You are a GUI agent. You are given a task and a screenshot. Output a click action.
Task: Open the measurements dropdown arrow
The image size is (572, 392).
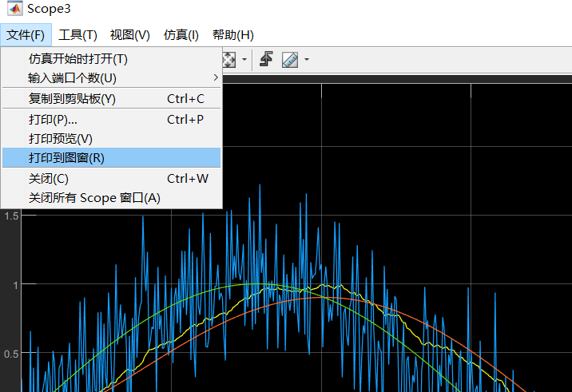[x=307, y=59]
